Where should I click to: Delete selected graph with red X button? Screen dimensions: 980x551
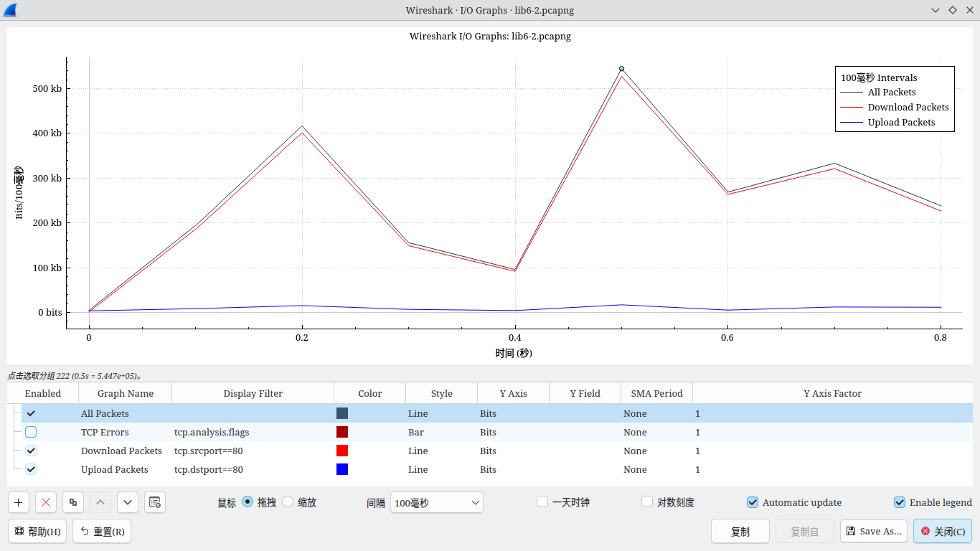point(46,502)
